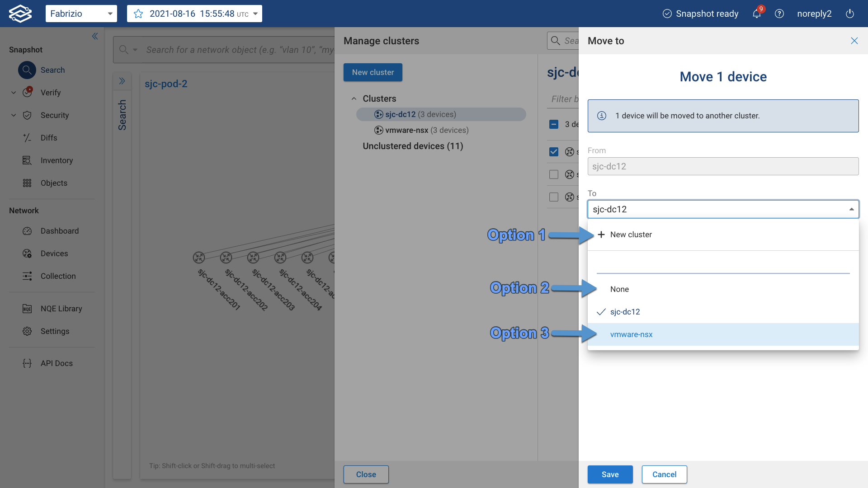Viewport: 868px width, 488px height.
Task: Click the indeterminate 3 devices checkbox
Action: point(553,124)
